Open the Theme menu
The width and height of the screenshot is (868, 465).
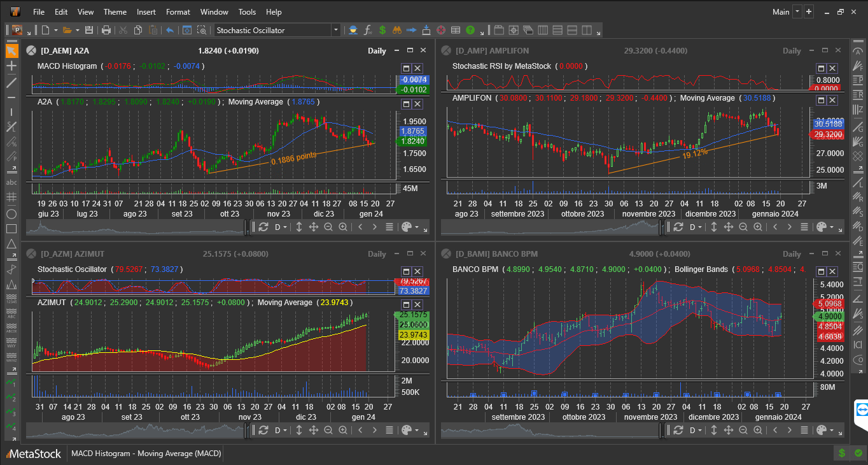[x=115, y=11]
